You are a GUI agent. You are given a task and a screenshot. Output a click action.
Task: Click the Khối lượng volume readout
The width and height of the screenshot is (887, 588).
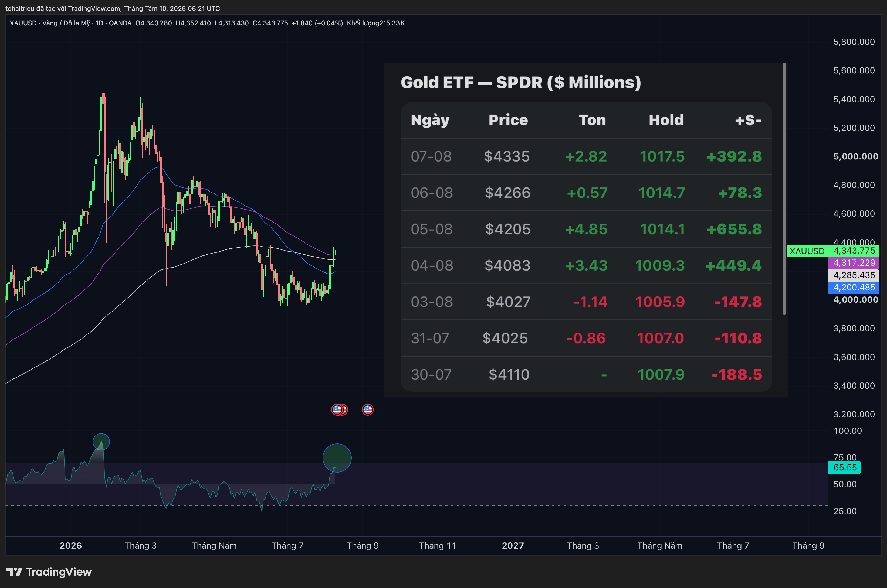375,23
